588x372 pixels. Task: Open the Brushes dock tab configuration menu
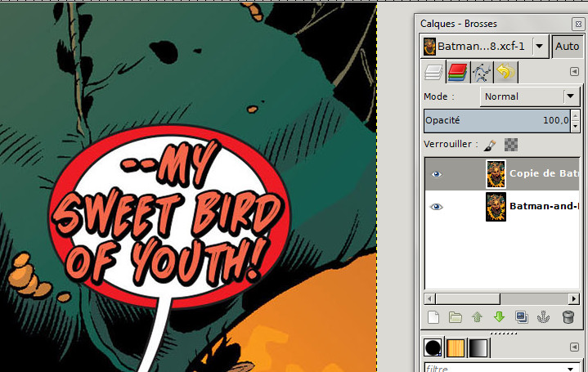[574, 347]
